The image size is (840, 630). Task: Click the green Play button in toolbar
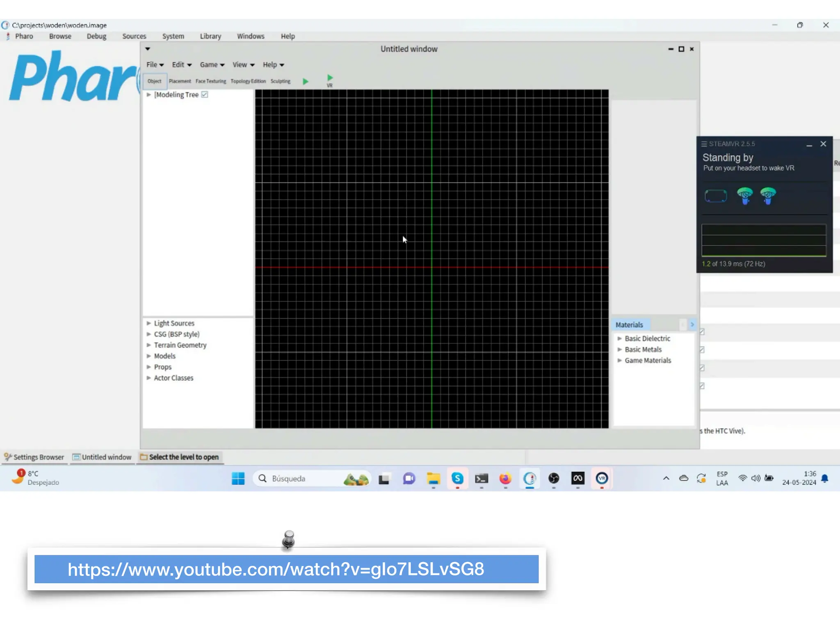tap(305, 82)
